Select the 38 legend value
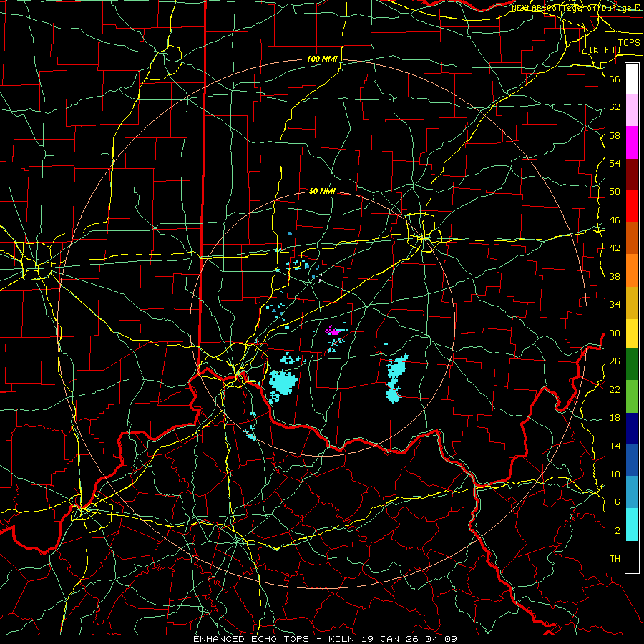The image size is (644, 644). tap(615, 276)
